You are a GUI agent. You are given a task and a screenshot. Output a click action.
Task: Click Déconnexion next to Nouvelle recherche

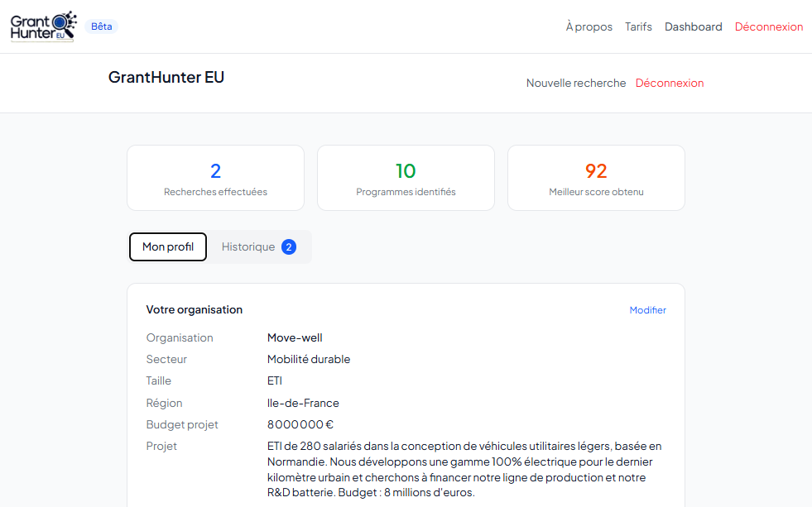[x=669, y=83]
